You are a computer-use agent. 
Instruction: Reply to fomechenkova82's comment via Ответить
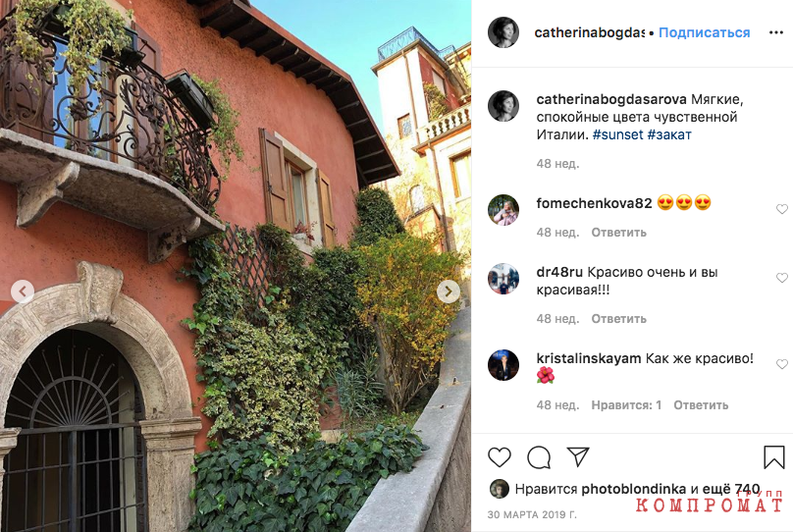619,233
